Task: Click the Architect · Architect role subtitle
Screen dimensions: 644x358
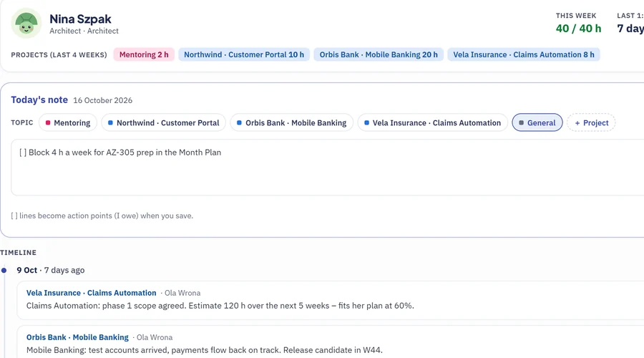Action: tap(84, 31)
